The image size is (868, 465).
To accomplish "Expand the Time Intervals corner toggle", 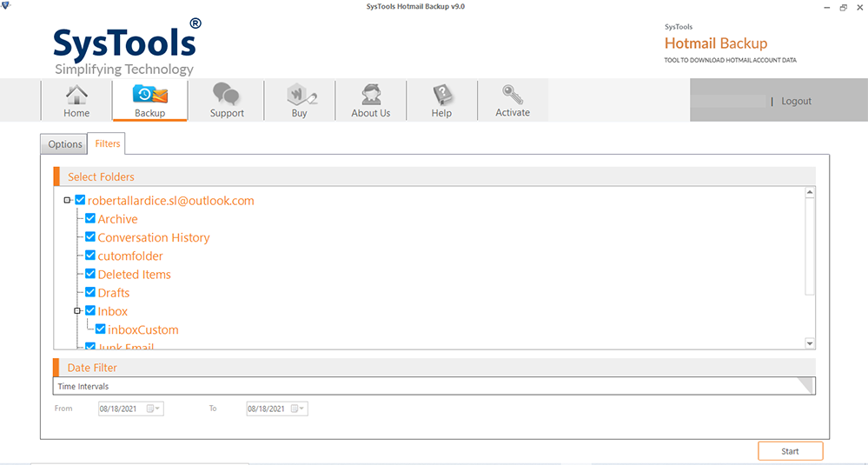I will click(805, 386).
